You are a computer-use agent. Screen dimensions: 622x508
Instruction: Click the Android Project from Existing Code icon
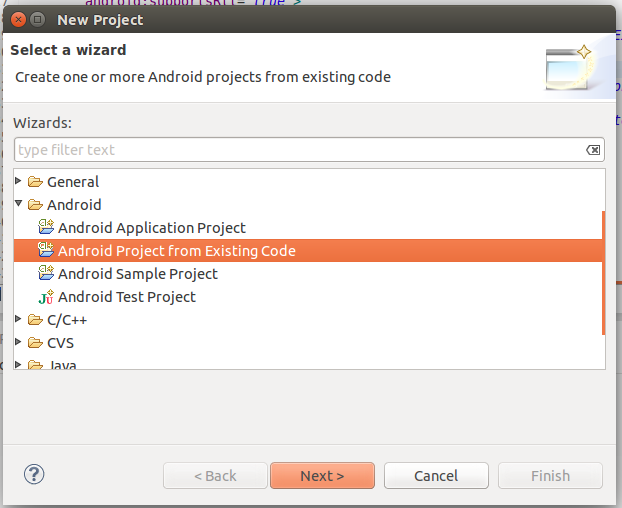(46, 250)
